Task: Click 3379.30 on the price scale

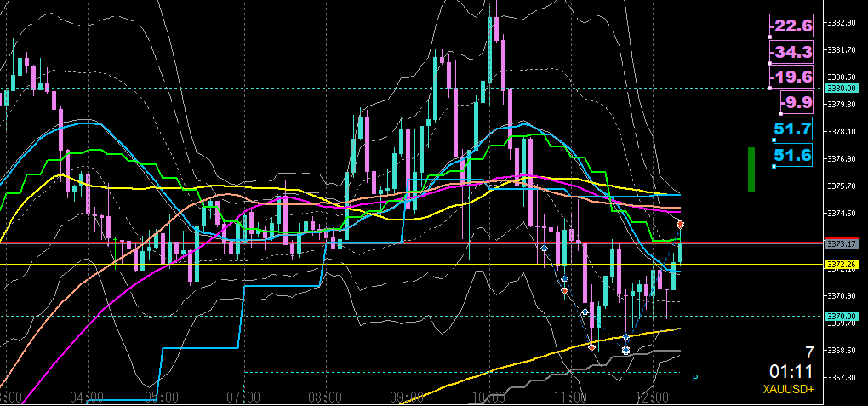Action: click(842, 104)
